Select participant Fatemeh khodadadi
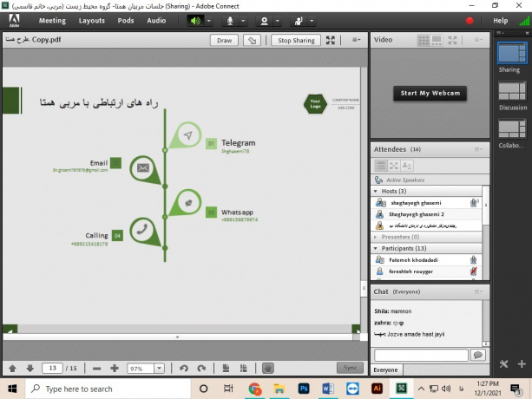Viewport: 532px width, 399px height. coord(427,260)
